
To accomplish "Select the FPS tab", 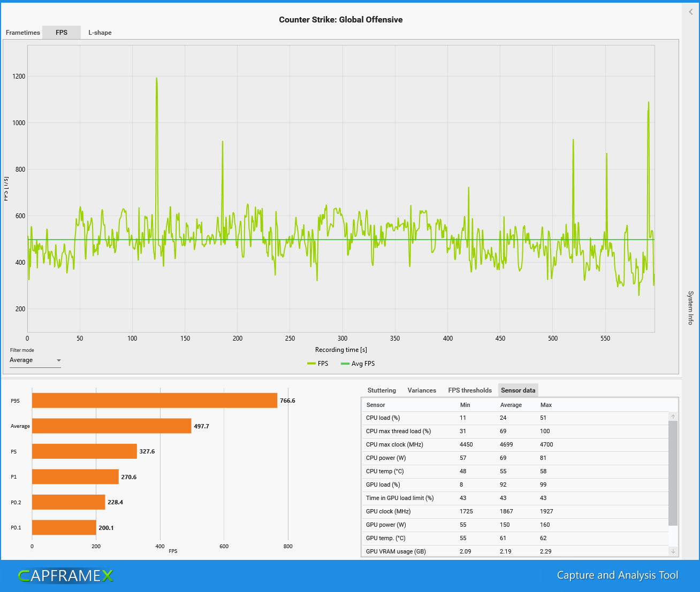I will pos(62,33).
